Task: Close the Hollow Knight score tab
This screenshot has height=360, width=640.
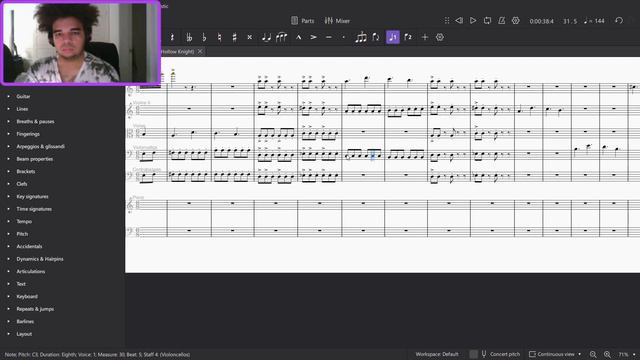Action: pyautogui.click(x=200, y=51)
